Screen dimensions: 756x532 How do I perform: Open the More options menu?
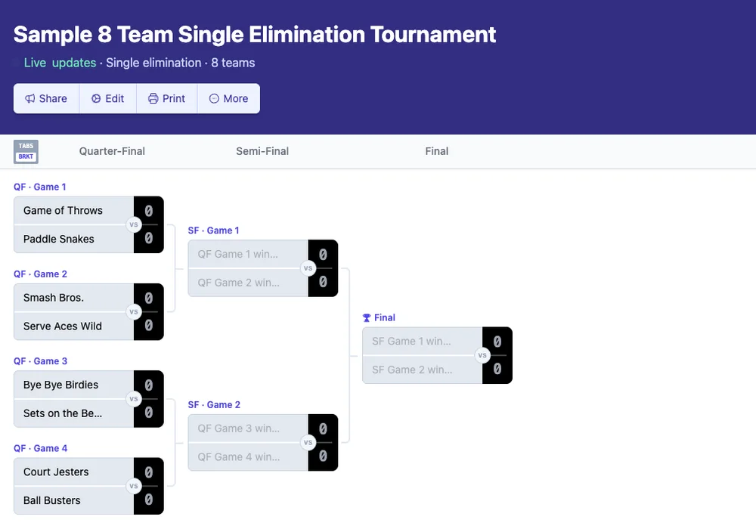coord(228,99)
